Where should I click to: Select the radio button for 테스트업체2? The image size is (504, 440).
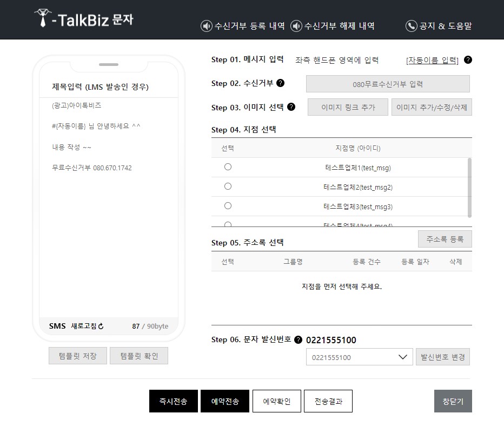coord(228,186)
